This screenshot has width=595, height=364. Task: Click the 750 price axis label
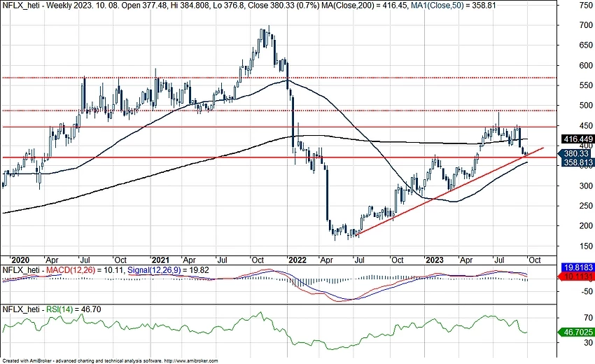coord(587,6)
